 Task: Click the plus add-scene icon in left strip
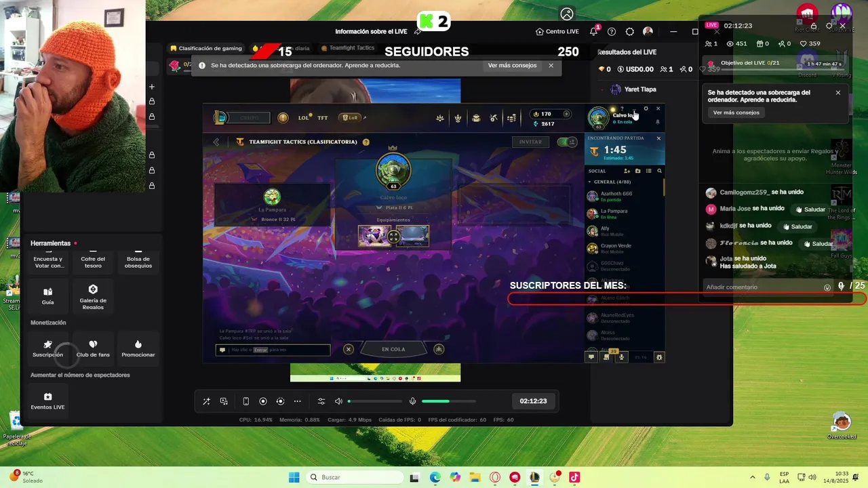click(x=152, y=87)
